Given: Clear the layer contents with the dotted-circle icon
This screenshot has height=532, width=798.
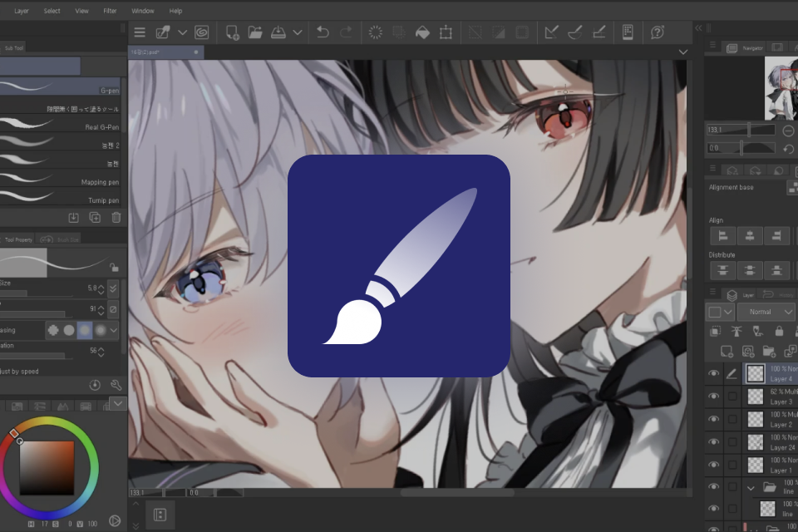Looking at the screenshot, I should [376, 32].
